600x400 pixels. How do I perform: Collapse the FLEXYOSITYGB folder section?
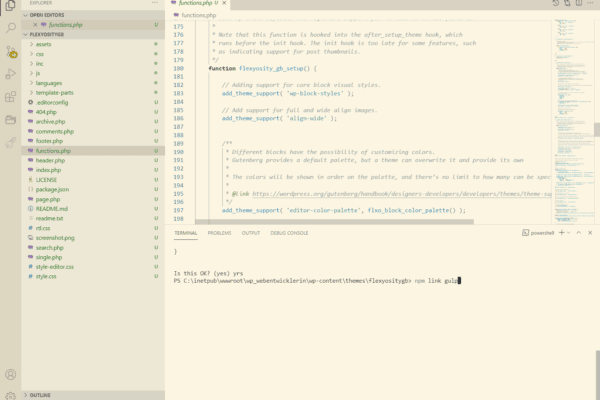(93, 34)
